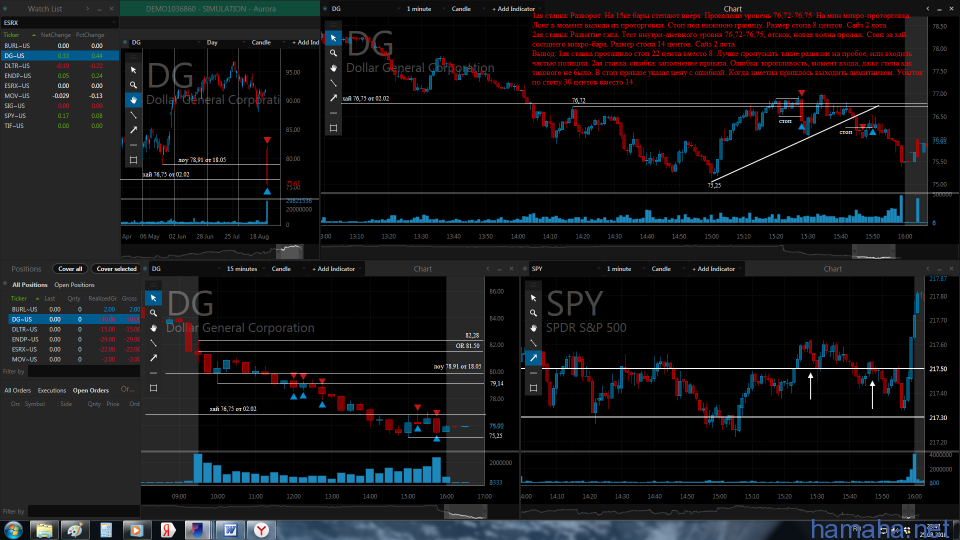Add Indicator to DG 1-minute chart
Image resolution: width=960 pixels, height=540 pixels.
[514, 9]
